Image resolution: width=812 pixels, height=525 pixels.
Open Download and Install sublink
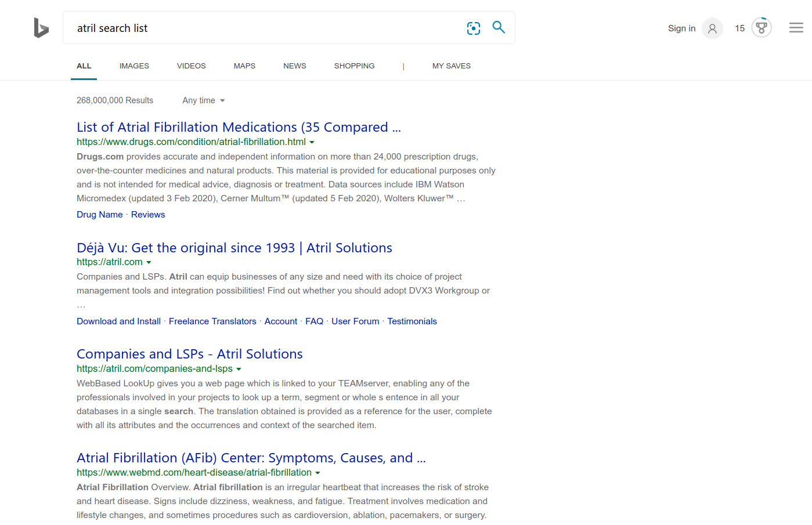[x=118, y=321]
